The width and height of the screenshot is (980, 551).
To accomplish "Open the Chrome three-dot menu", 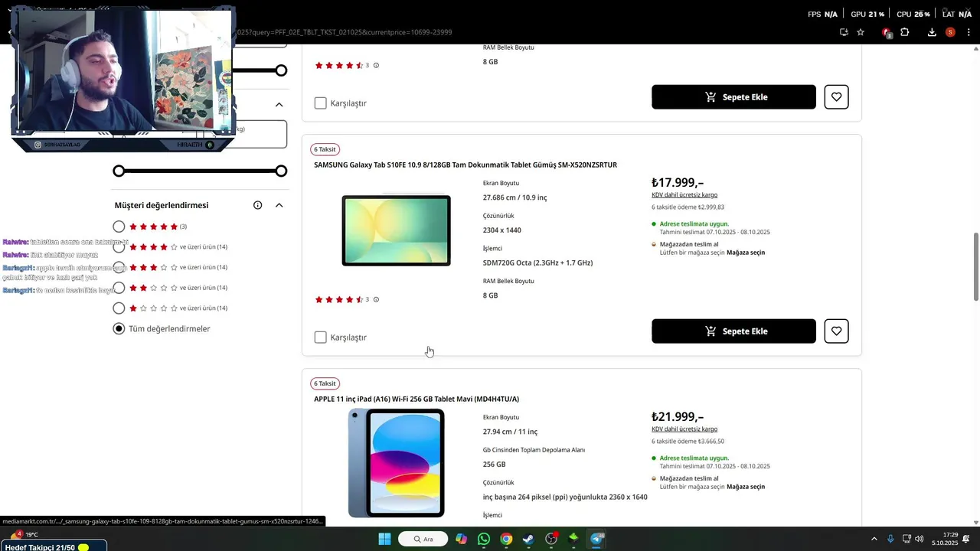I will click(969, 32).
